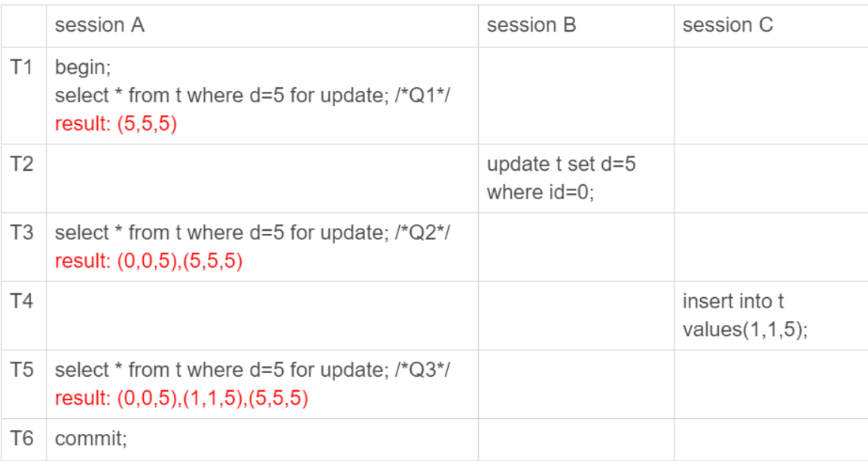Click the insert into t statement
The width and height of the screenshot is (868, 461).
(732, 302)
